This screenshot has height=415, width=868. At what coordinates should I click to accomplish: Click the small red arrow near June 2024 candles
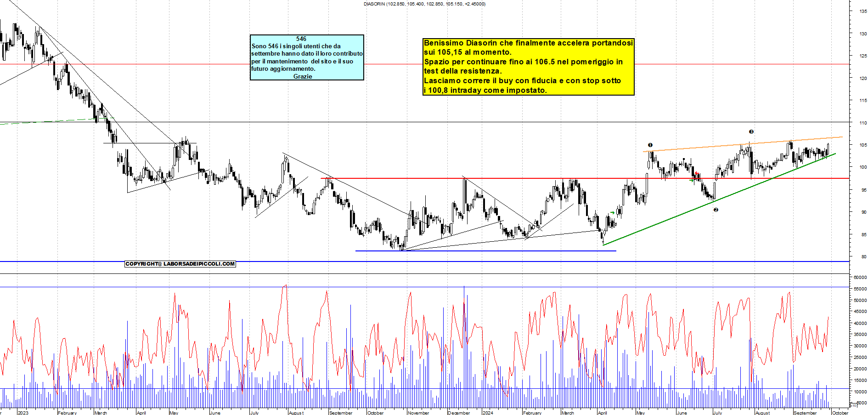(x=697, y=173)
